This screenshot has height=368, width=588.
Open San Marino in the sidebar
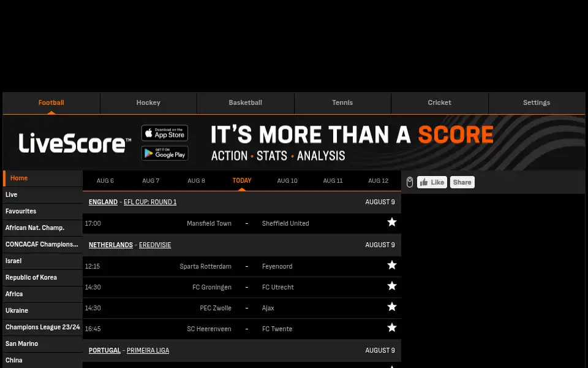coord(43,343)
